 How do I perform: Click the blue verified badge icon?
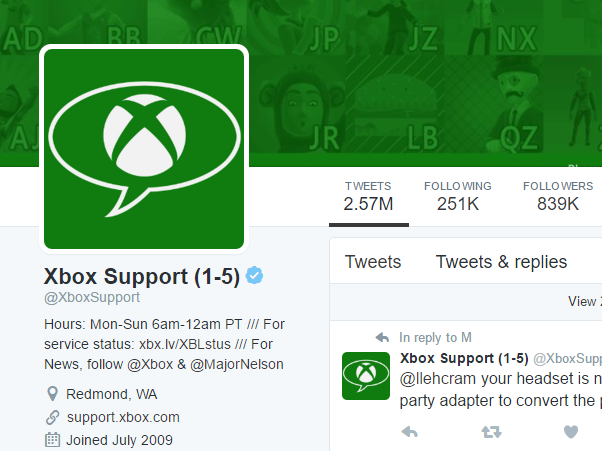click(255, 276)
